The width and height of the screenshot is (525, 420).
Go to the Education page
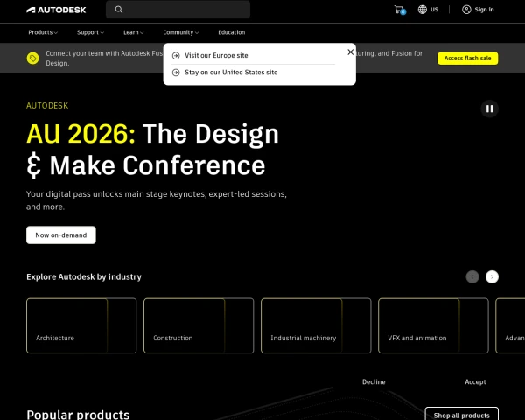[x=232, y=32]
